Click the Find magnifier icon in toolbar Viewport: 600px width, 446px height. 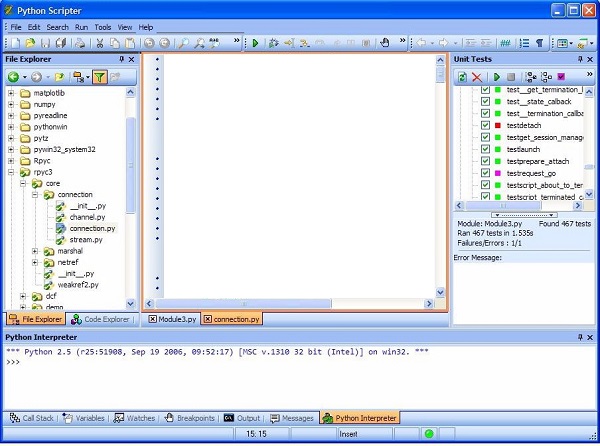point(184,43)
